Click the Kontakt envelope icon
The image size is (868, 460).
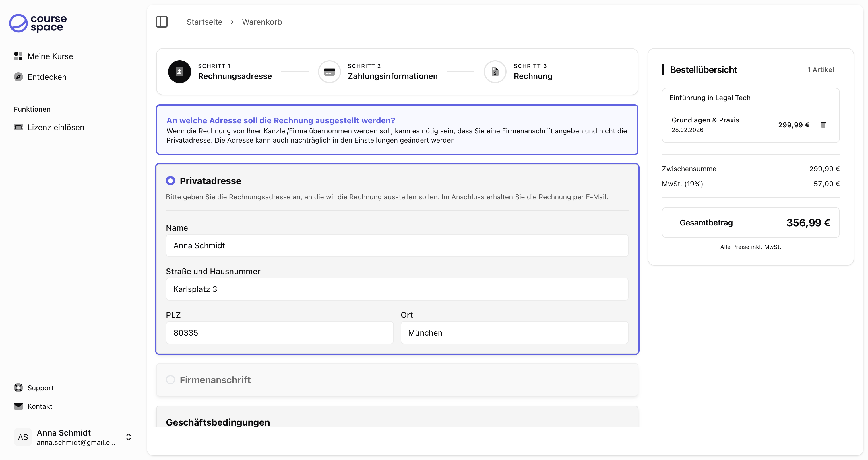(x=18, y=406)
